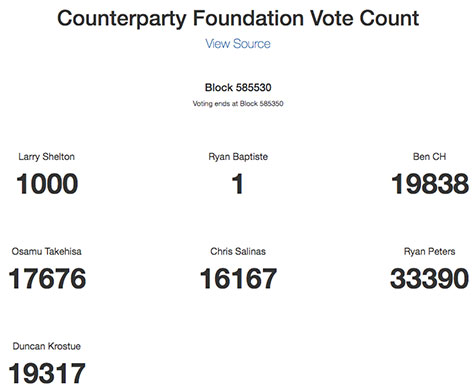Select Larry Shelton candidate name
The width and height of the screenshot is (475, 391).
[x=46, y=157]
